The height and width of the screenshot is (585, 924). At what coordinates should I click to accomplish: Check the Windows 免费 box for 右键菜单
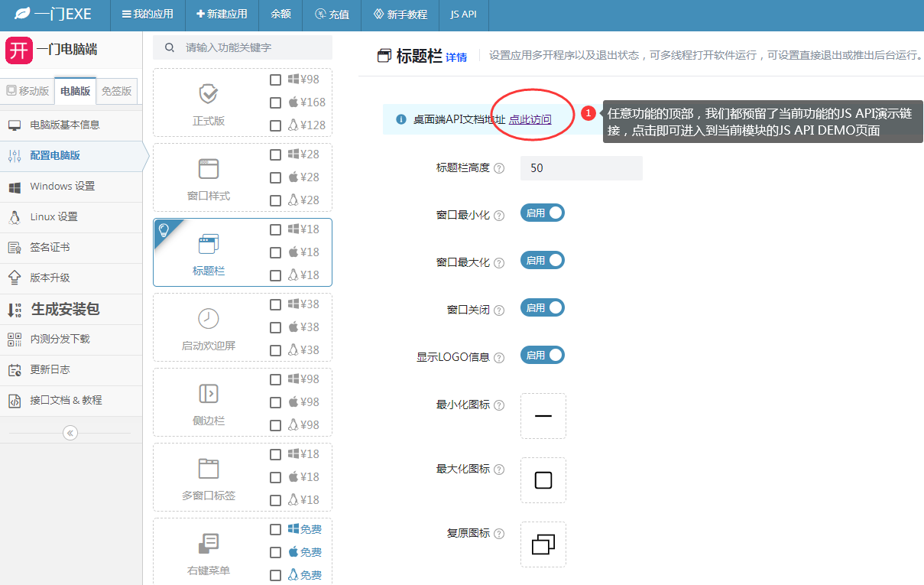pos(275,529)
